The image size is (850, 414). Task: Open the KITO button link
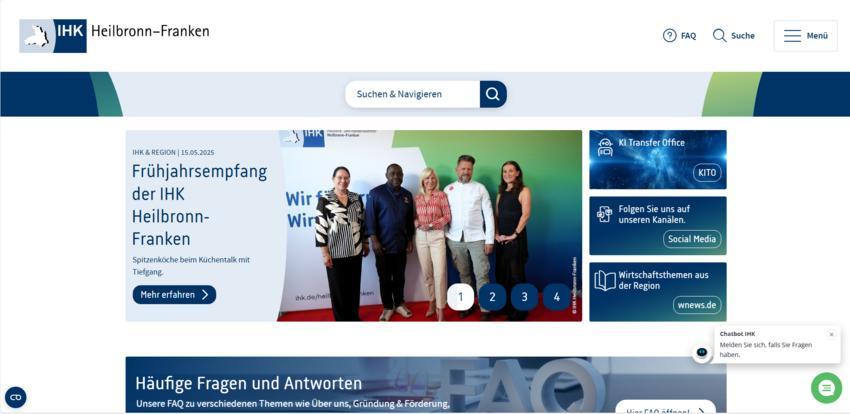click(x=707, y=173)
